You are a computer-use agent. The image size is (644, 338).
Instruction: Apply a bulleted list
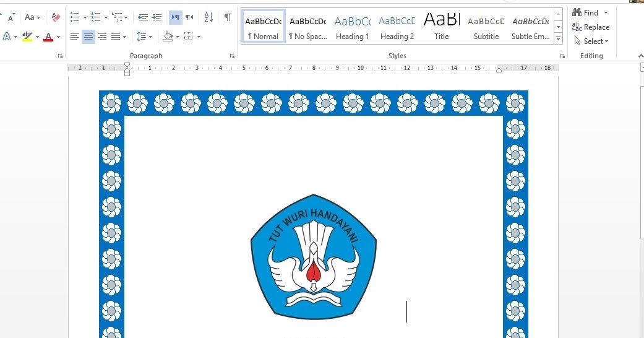click(x=75, y=17)
